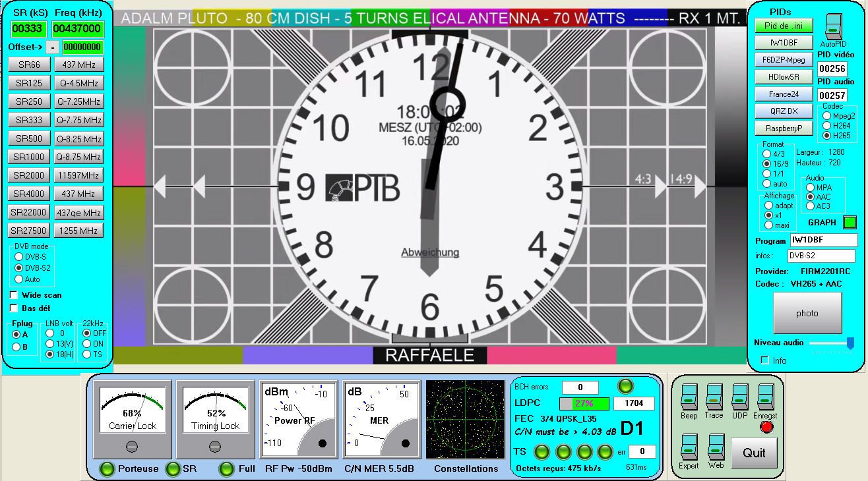Set Format to 1/1
The height and width of the screenshot is (481, 868).
click(766, 173)
